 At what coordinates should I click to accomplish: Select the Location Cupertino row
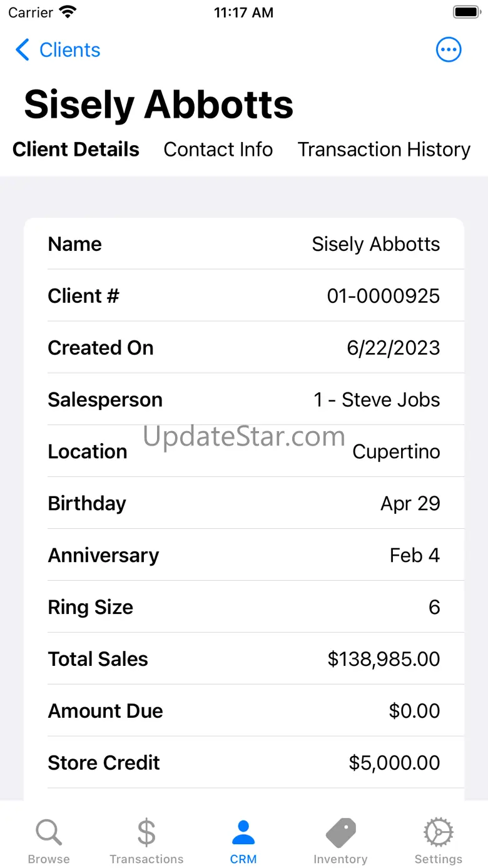[x=244, y=451]
